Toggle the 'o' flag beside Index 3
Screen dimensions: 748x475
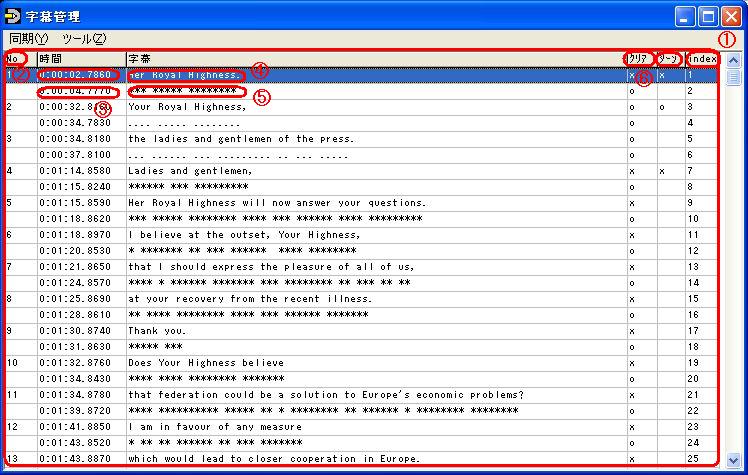coord(662,107)
